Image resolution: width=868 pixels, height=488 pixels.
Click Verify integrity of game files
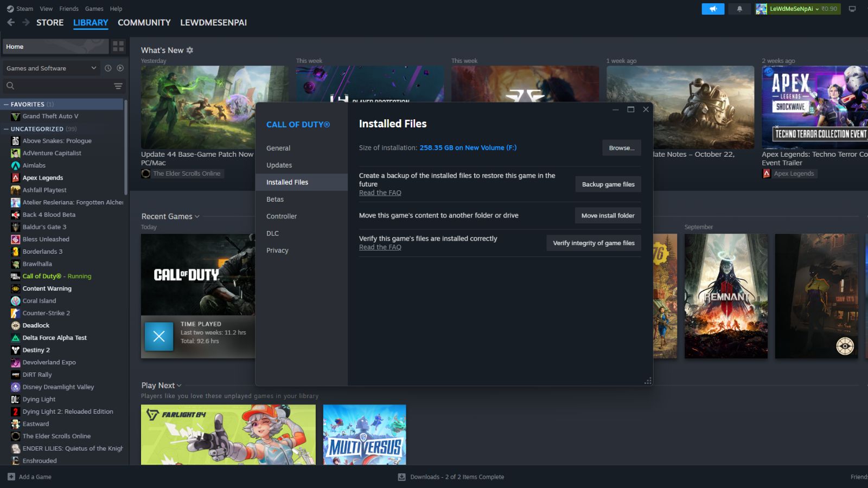(593, 243)
